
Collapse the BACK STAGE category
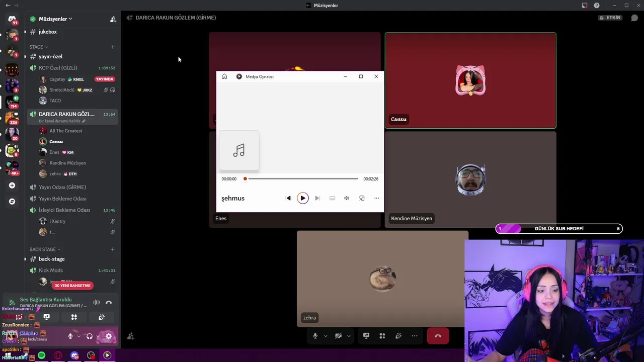coord(44,249)
